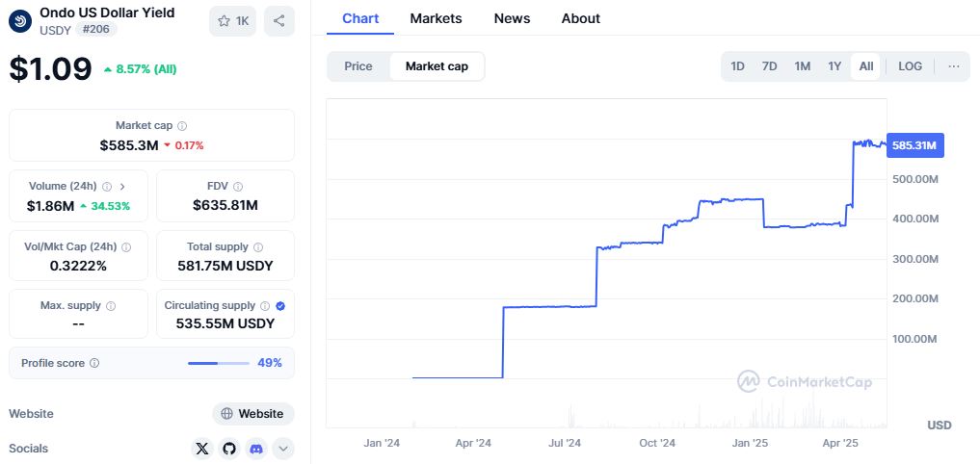Viewport: 980px width, 464px height.
Task: Open the X (Twitter) social link
Action: pos(201,449)
